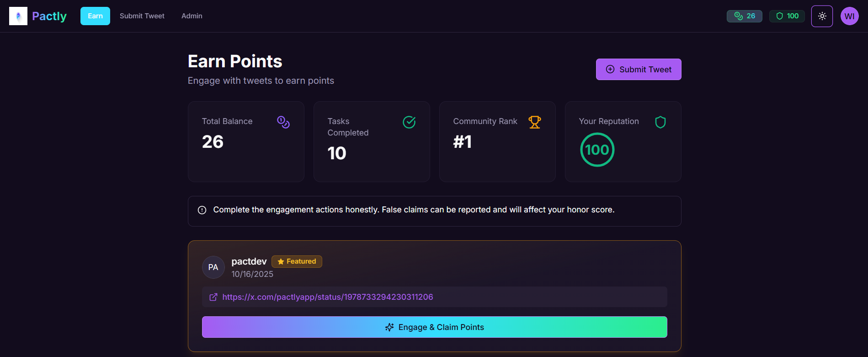Click the 10/16/2025 post date
Image resolution: width=868 pixels, height=357 pixels.
click(252, 274)
